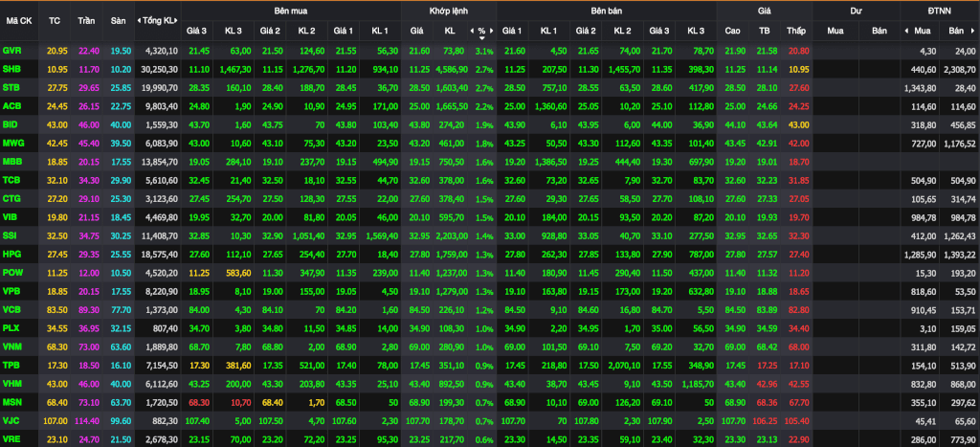Sort by the Sàn column header
Image resolution: width=980 pixels, height=447 pixels.
tap(118, 21)
